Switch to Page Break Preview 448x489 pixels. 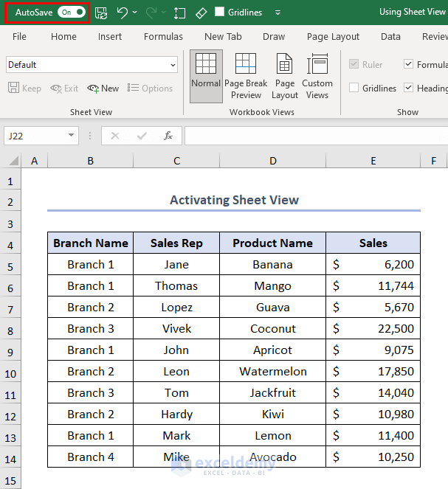click(246, 75)
